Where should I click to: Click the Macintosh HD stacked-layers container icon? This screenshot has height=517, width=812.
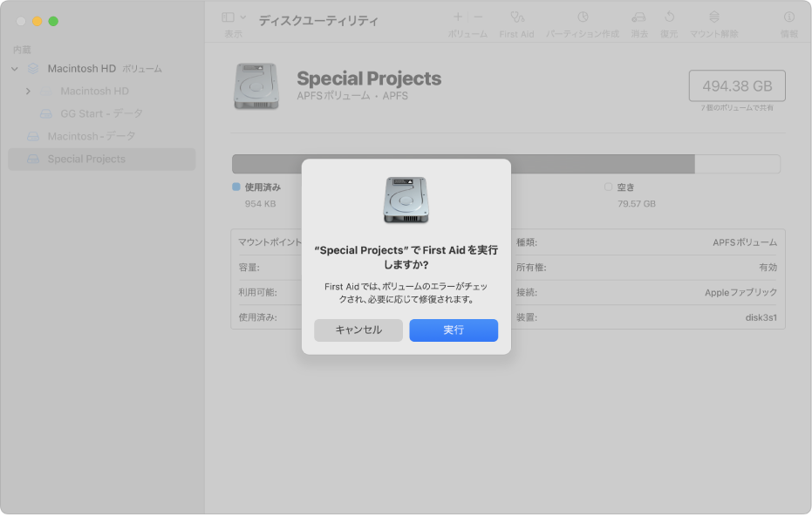tap(33, 68)
